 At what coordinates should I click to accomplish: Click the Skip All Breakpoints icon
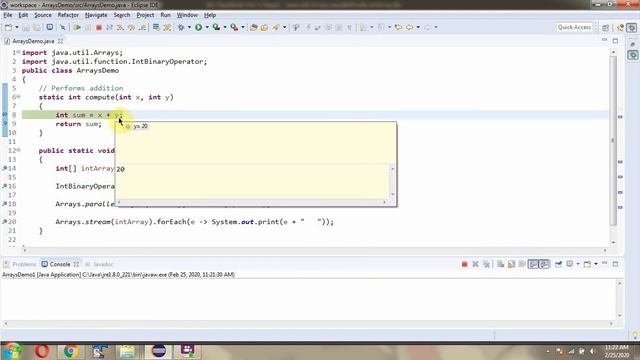point(62,27)
